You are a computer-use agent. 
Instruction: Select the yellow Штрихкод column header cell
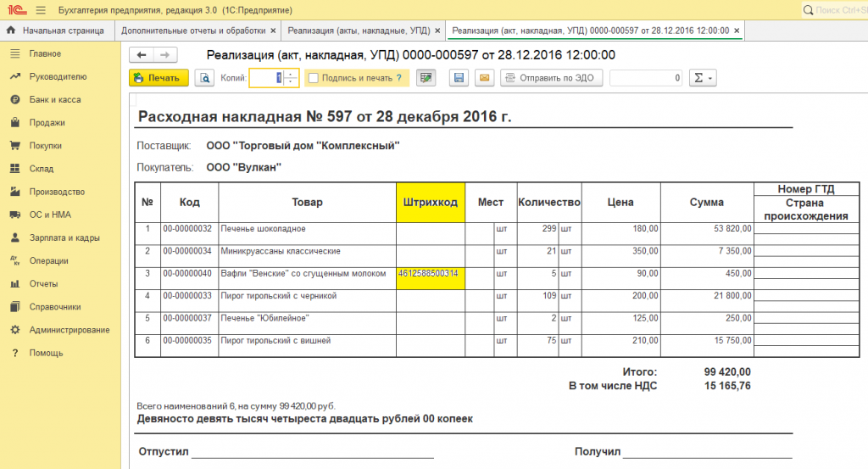click(x=431, y=203)
